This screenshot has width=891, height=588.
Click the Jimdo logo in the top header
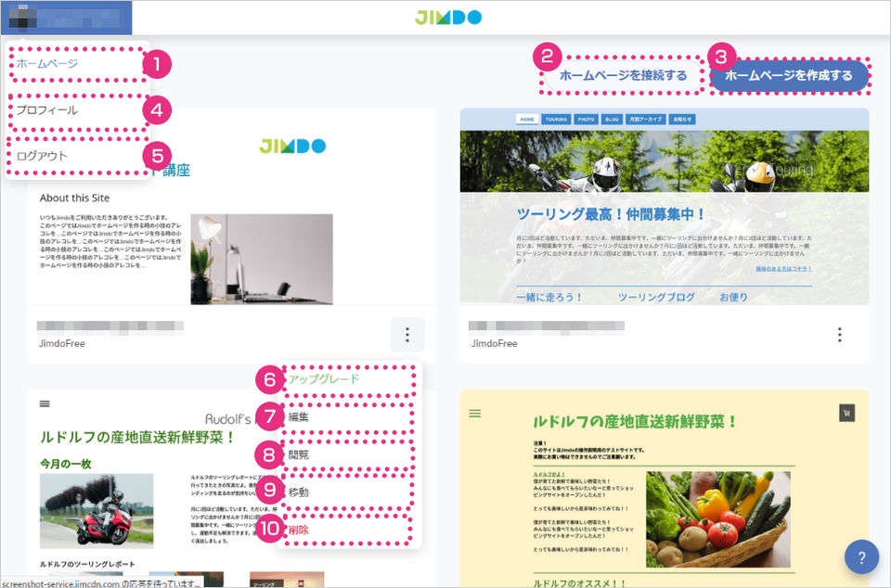click(x=448, y=18)
